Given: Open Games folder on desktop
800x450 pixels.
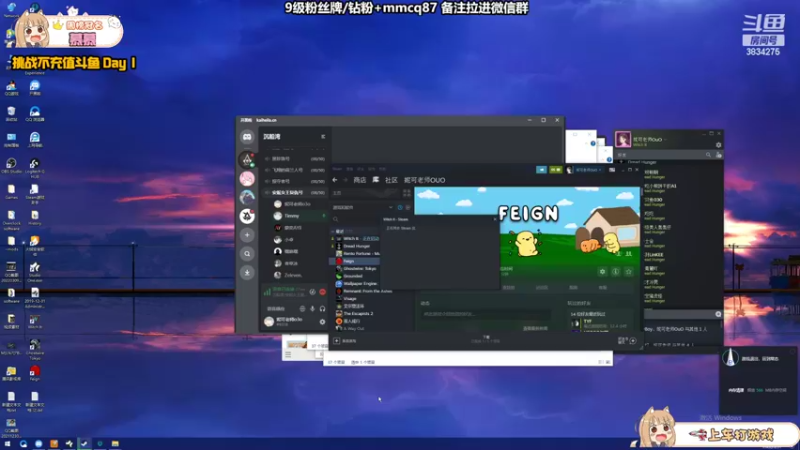Looking at the screenshot, I should (x=11, y=191).
